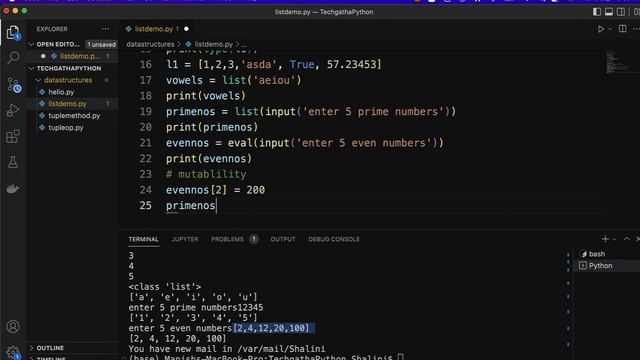Click 'print(vowels)' on line 18
Image resolution: width=640 pixels, height=360 pixels.
[206, 96]
